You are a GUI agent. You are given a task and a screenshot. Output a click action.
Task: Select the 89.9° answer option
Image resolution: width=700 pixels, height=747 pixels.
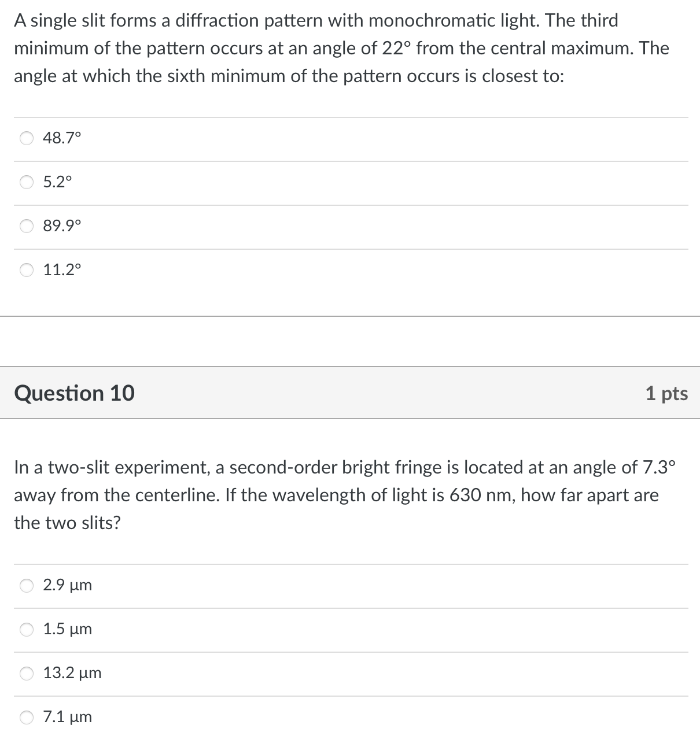click(x=27, y=226)
